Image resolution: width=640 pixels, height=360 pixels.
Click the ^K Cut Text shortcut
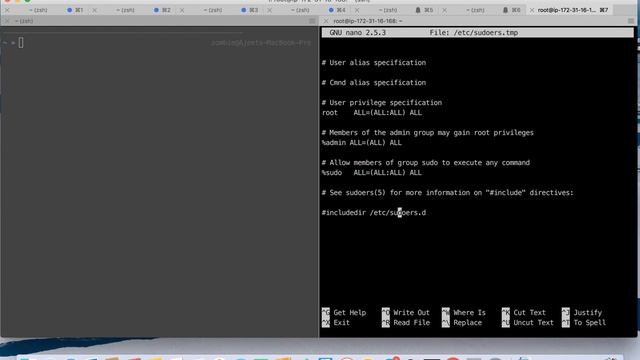524,313
